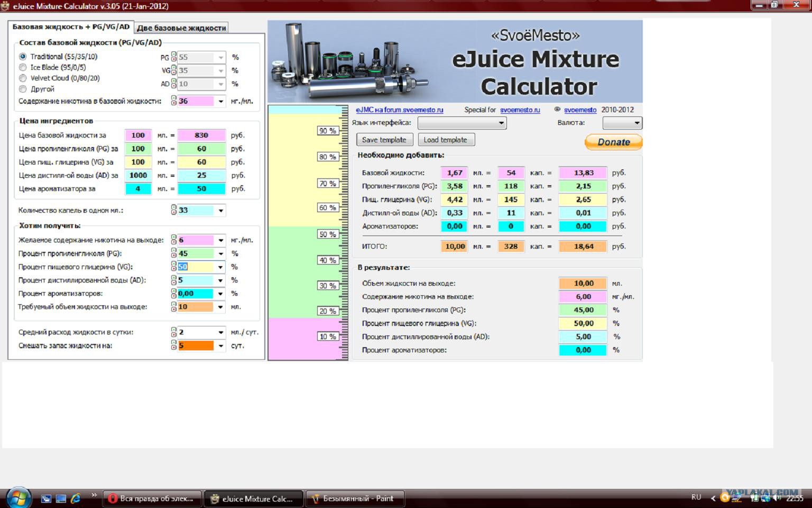Click the 10 % mark on ratio scale
This screenshot has height=508, width=812.
tap(327, 337)
